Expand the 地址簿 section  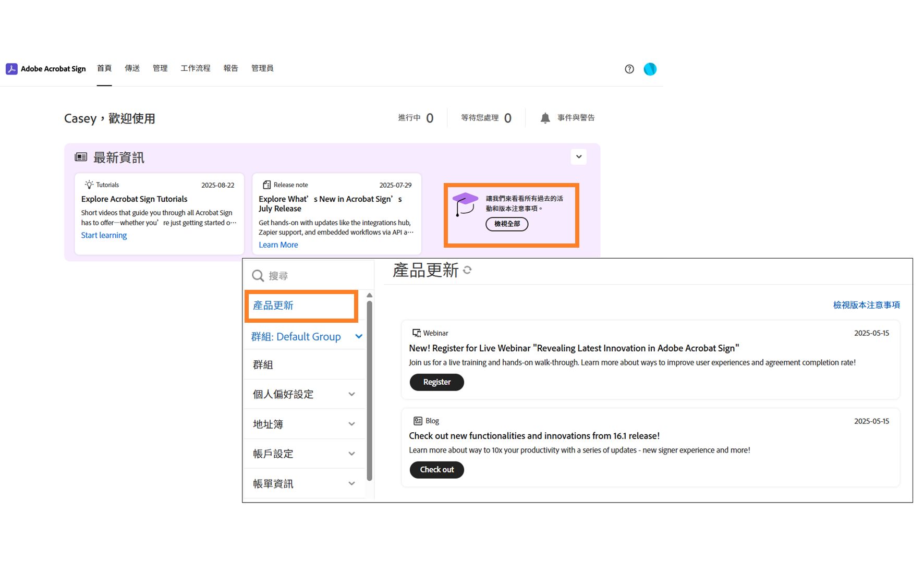(352, 424)
